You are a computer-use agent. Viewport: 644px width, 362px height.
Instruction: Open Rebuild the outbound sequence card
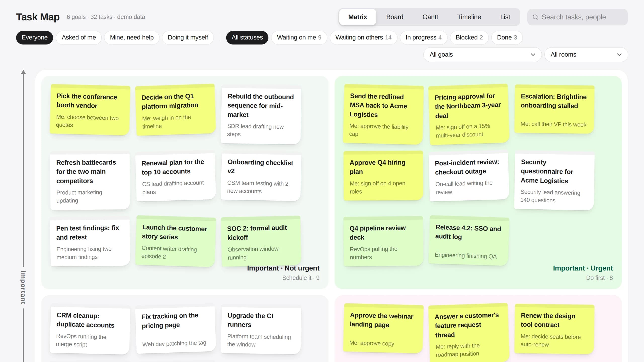(x=261, y=115)
